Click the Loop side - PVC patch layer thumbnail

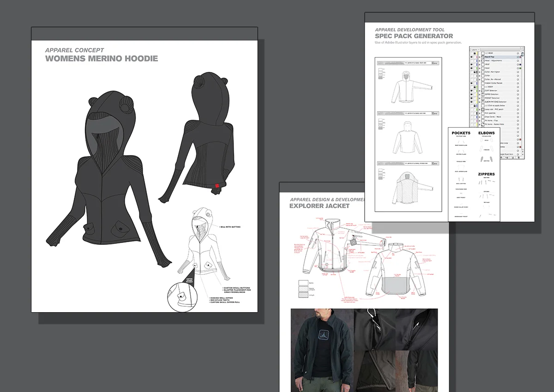[482, 109]
